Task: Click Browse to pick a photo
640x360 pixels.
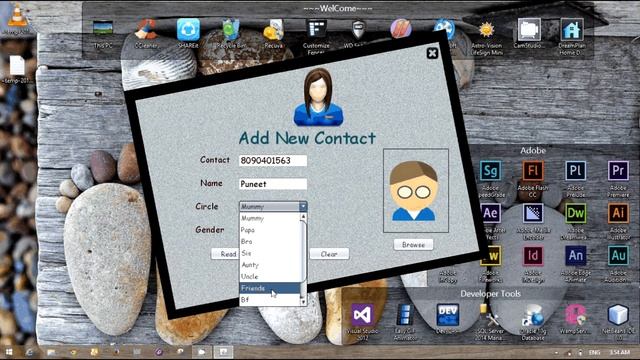Action: (x=413, y=244)
